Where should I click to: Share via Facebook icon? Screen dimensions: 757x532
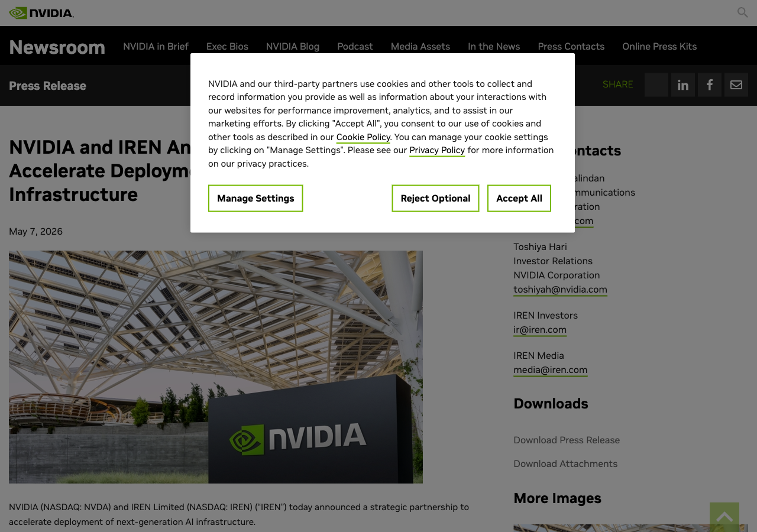click(709, 85)
